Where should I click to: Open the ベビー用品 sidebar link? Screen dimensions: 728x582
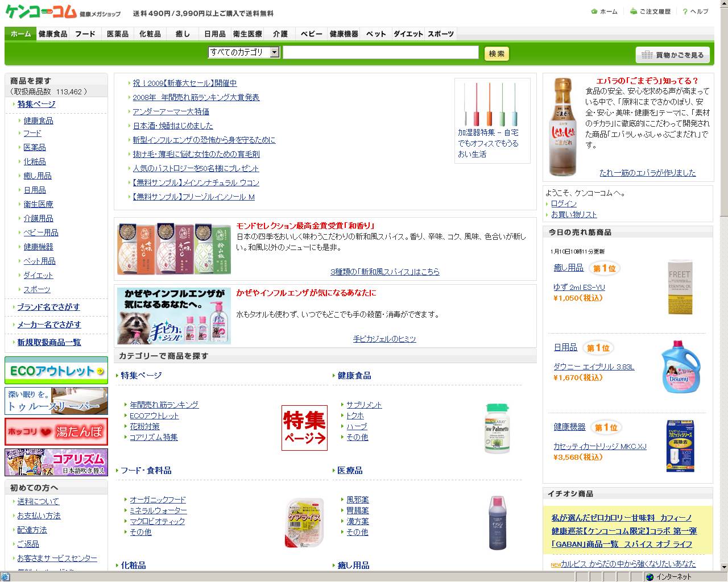click(40, 232)
